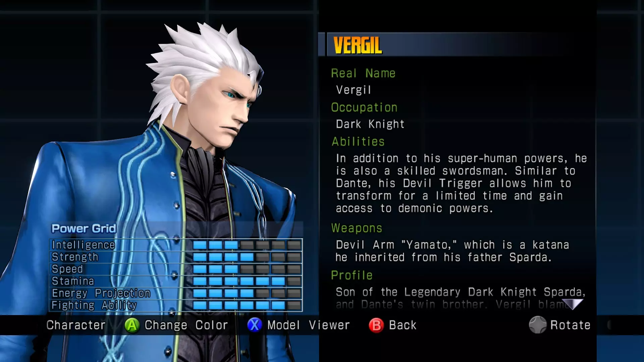The width and height of the screenshot is (644, 362).
Task: Open the Model Viewer option
Action: point(309,325)
